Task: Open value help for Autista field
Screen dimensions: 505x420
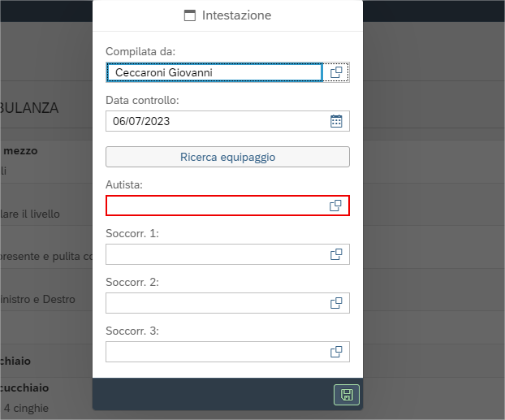Action: click(335, 206)
